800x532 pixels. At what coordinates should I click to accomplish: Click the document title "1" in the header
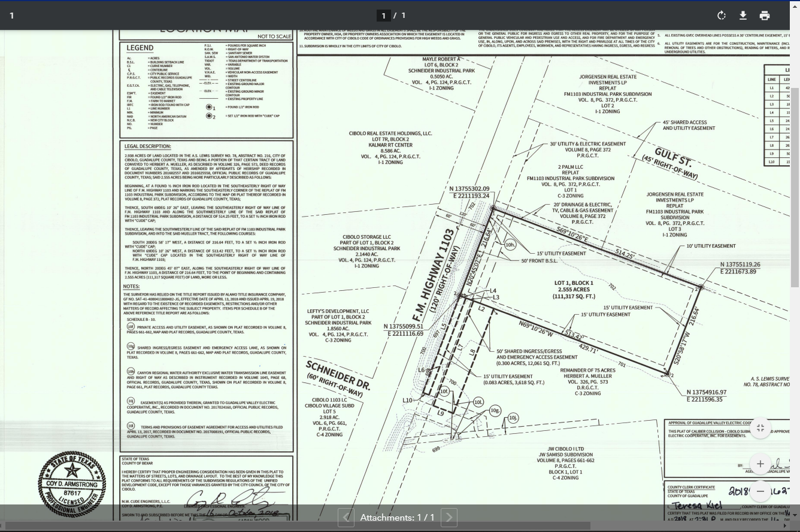11,16
